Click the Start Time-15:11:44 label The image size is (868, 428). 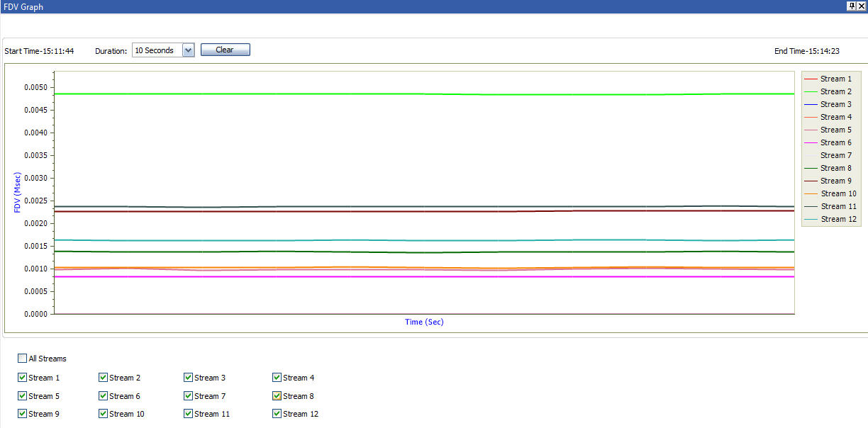[x=39, y=51]
